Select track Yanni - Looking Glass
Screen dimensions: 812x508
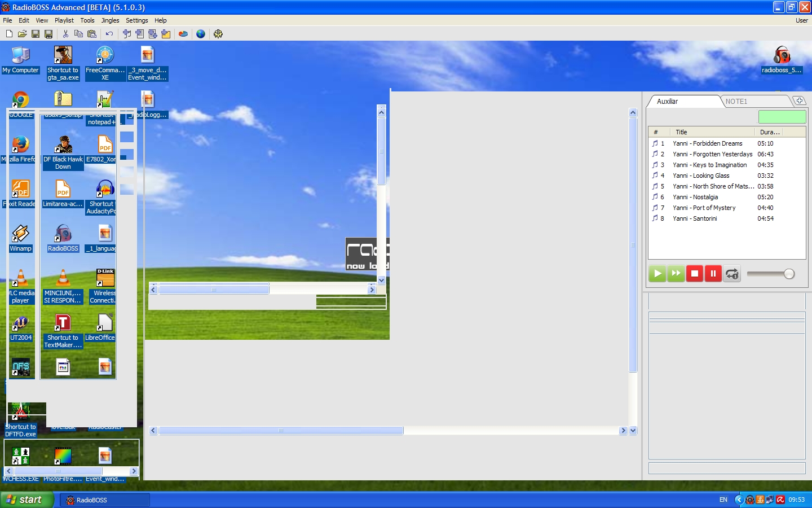coord(727,176)
